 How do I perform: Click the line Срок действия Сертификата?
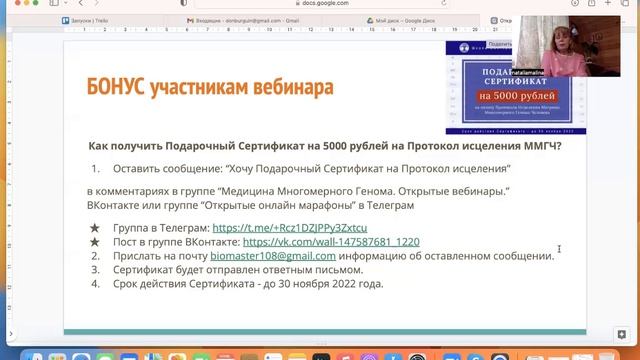[x=248, y=284]
